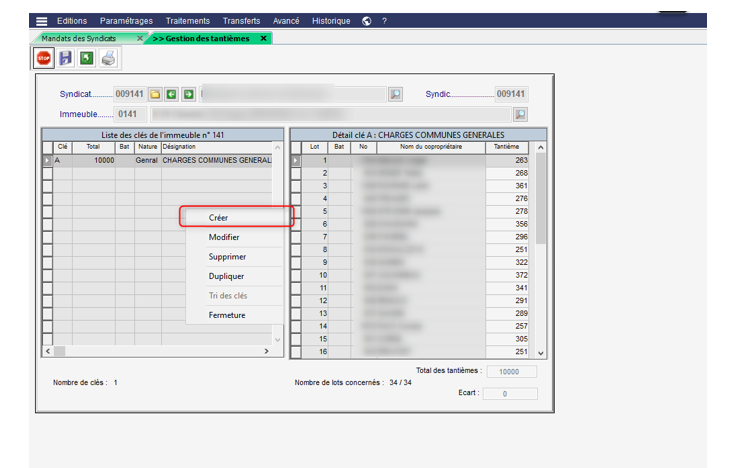This screenshot has height=468, width=730.
Task: Click the yellow folder icon beside Syndicat
Action: [x=155, y=94]
